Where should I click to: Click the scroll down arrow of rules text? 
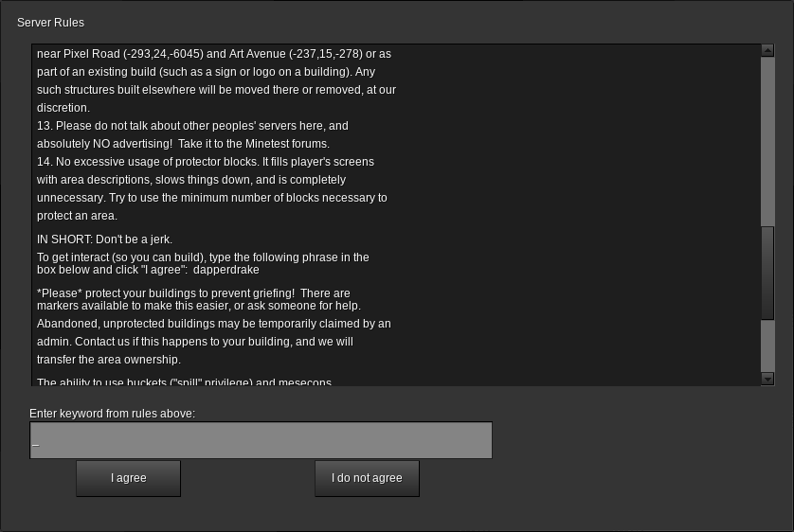[x=767, y=379]
